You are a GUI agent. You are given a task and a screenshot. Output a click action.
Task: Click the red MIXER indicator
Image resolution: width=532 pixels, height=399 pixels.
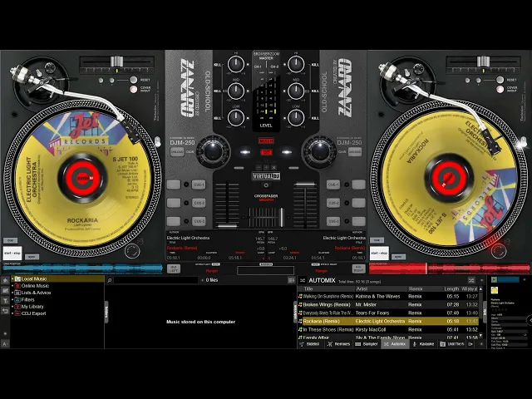266,140
